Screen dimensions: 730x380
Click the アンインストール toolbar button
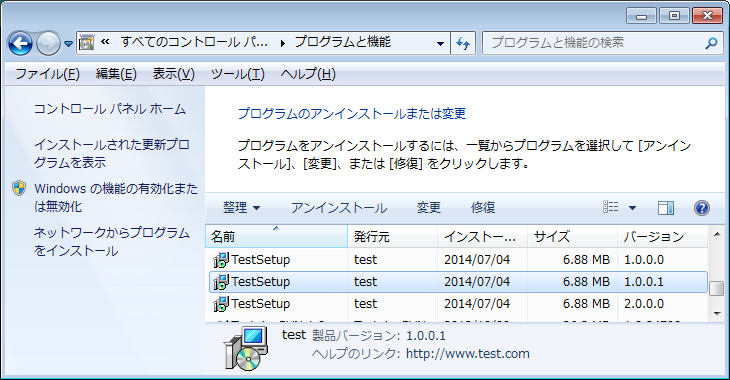(x=339, y=208)
